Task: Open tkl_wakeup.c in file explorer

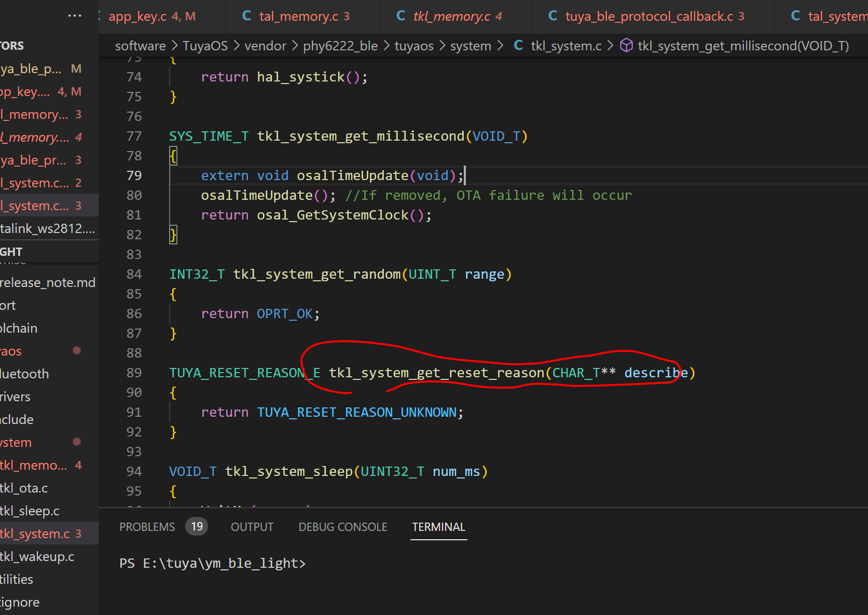Action: pos(37,557)
